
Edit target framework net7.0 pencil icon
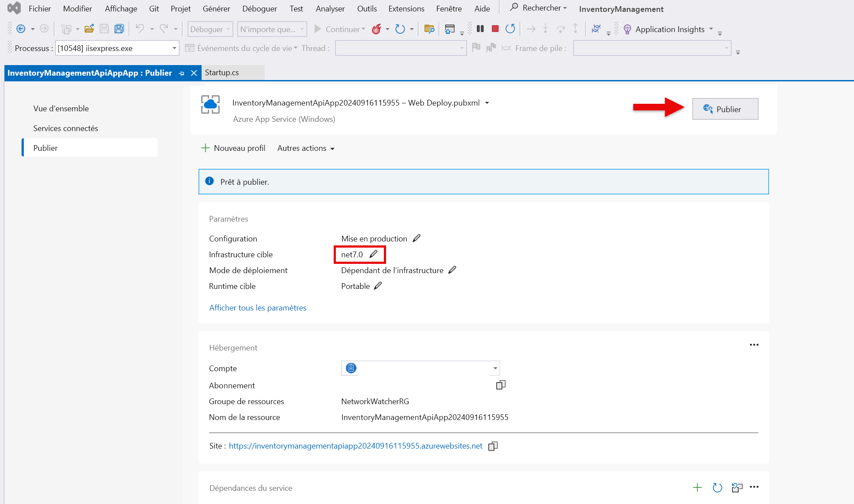(x=373, y=254)
